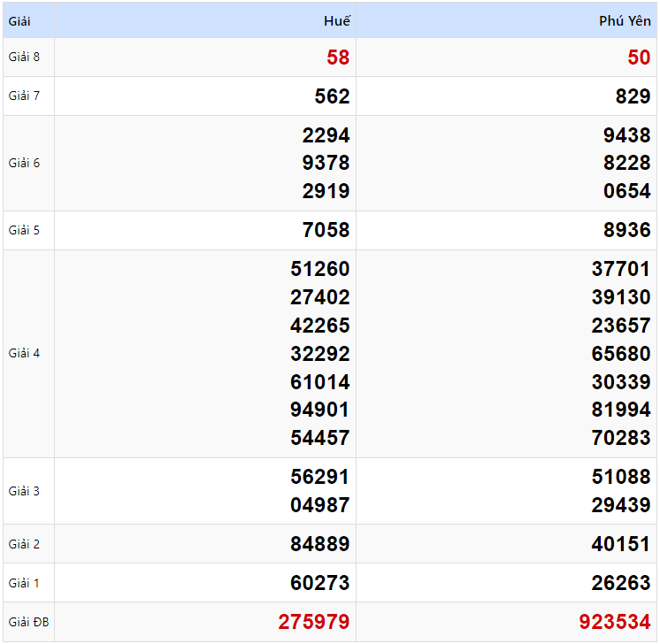Click Phú Yên special prize number 923534
Screen dimensions: 660x644
pos(615,623)
